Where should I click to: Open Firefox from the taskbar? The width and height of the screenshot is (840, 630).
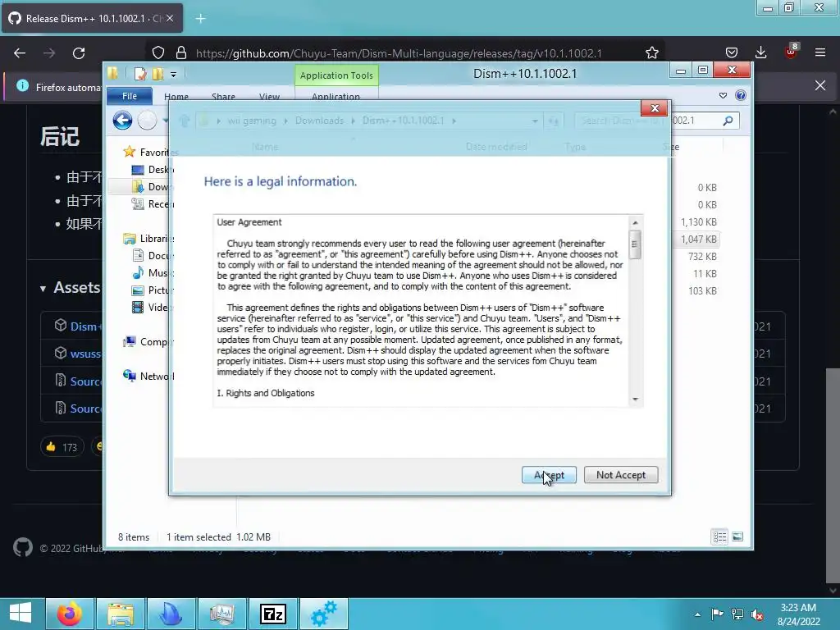coord(70,614)
